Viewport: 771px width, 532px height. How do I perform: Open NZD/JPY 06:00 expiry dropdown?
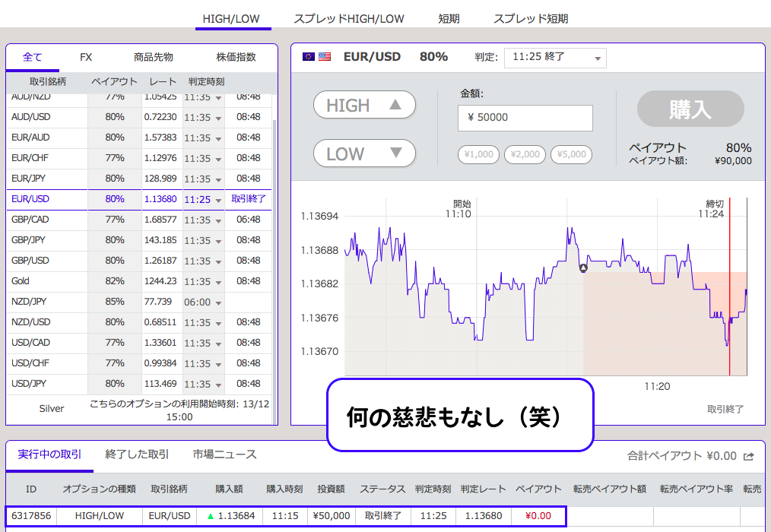[203, 302]
